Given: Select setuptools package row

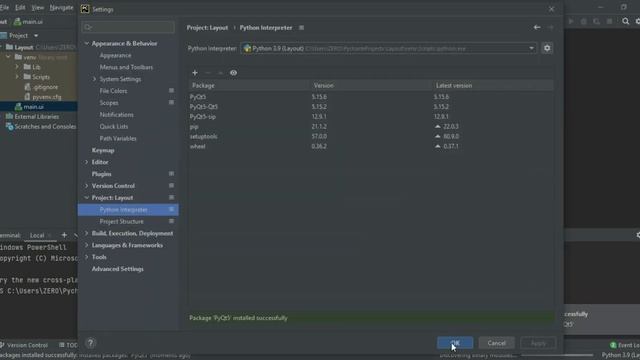Looking at the screenshot, I should click(x=371, y=136).
